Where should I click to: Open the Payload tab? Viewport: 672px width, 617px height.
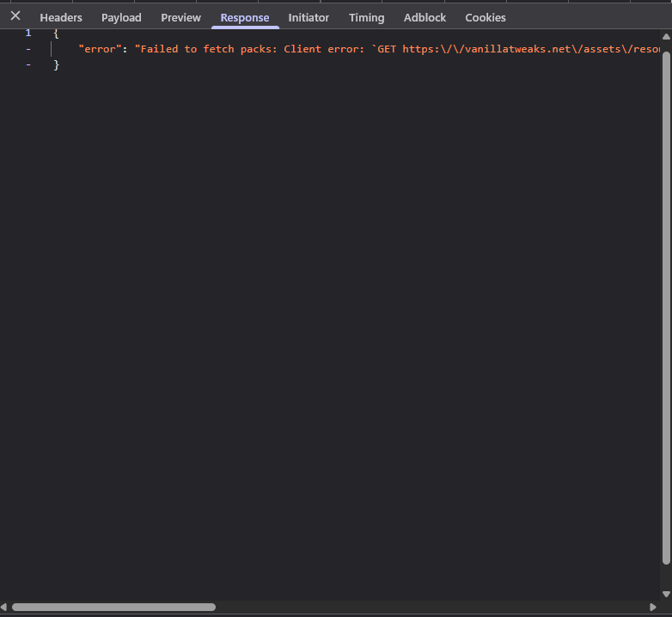coord(121,17)
